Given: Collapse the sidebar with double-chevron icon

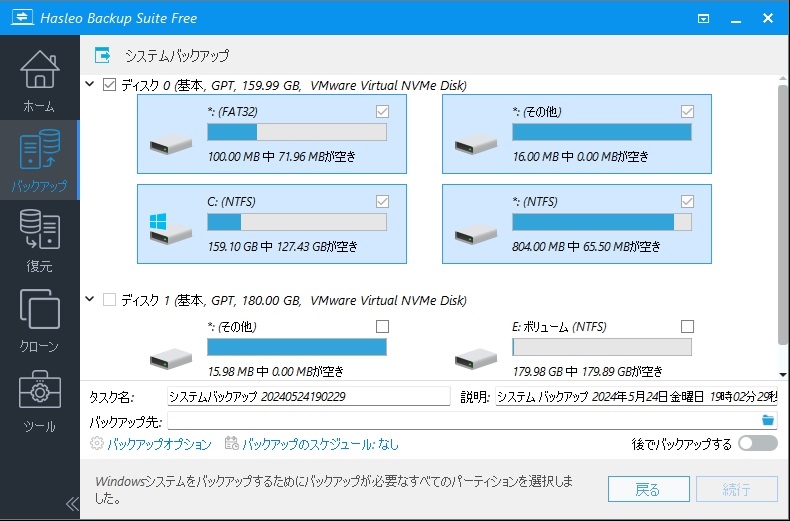Looking at the screenshot, I should (72, 503).
